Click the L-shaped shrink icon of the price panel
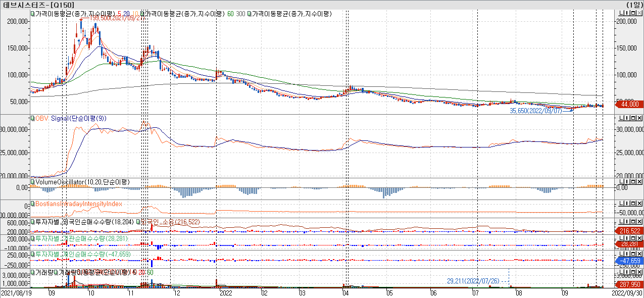The height and width of the screenshot is (298, 644). (621, 13)
